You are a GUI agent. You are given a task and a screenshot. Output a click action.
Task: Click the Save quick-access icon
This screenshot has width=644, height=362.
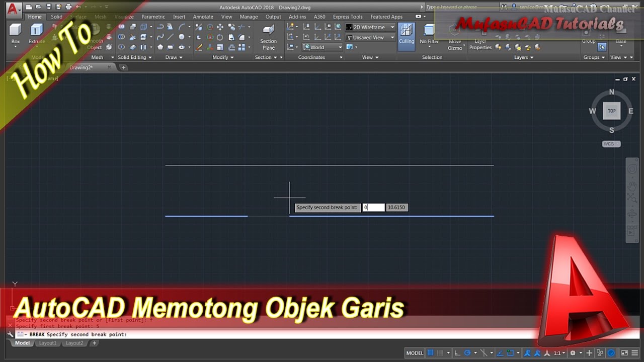pyautogui.click(x=49, y=7)
